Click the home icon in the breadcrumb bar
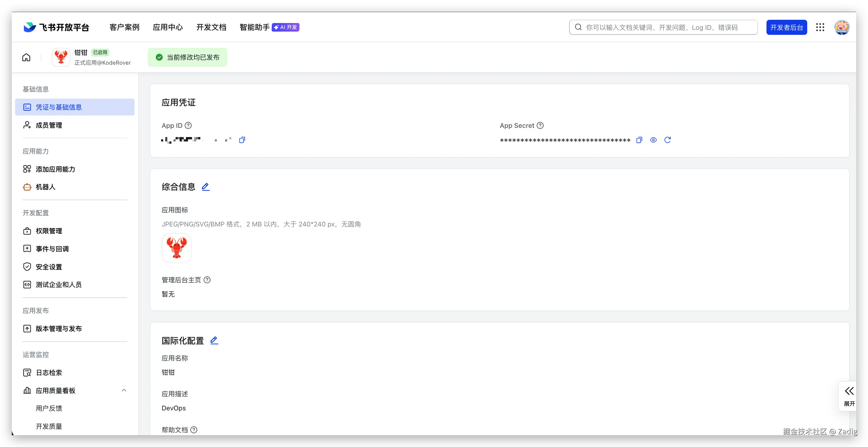The height and width of the screenshot is (447, 868). [x=26, y=57]
